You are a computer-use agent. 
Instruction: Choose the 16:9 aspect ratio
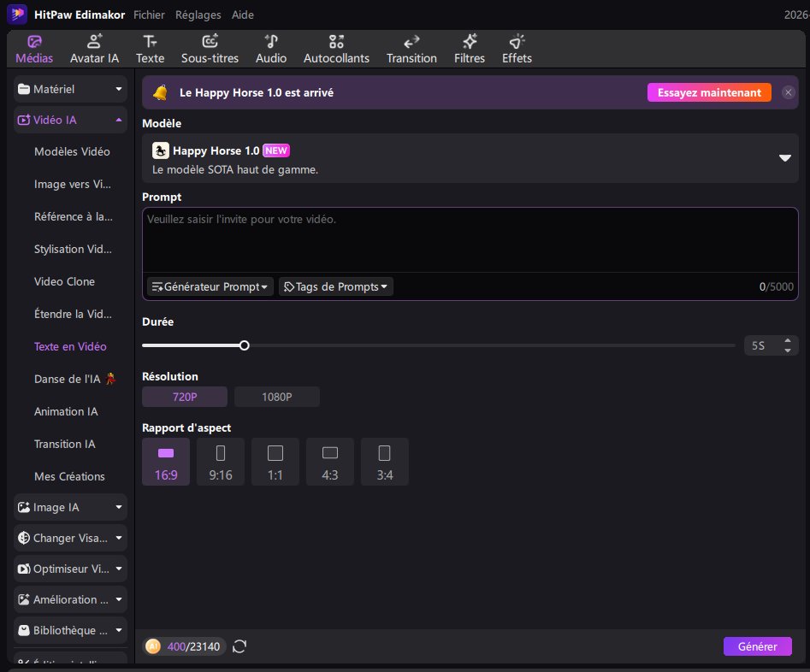click(x=166, y=462)
